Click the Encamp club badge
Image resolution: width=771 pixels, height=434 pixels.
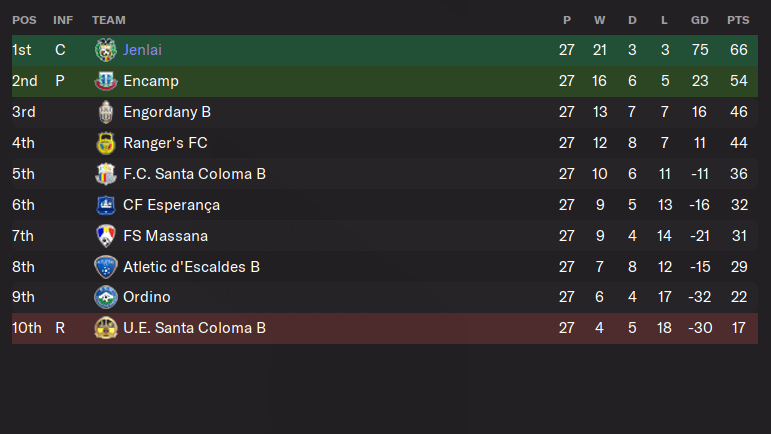point(105,81)
